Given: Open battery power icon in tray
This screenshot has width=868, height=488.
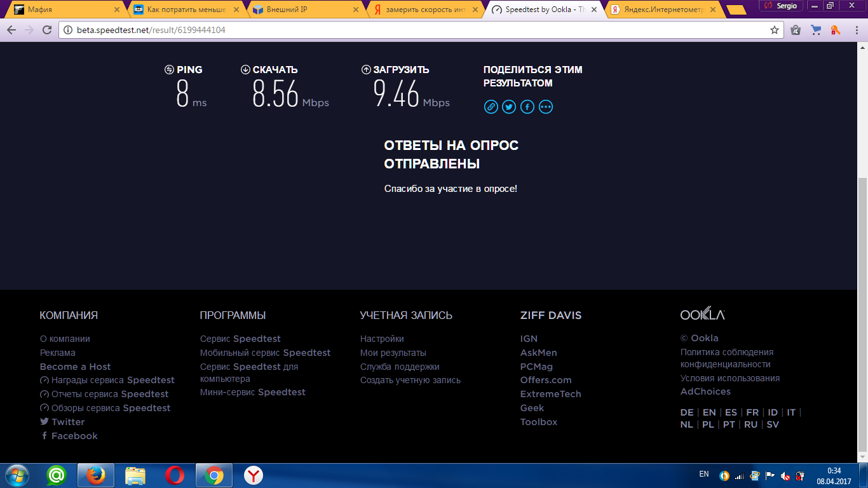Looking at the screenshot, I should (801, 475).
